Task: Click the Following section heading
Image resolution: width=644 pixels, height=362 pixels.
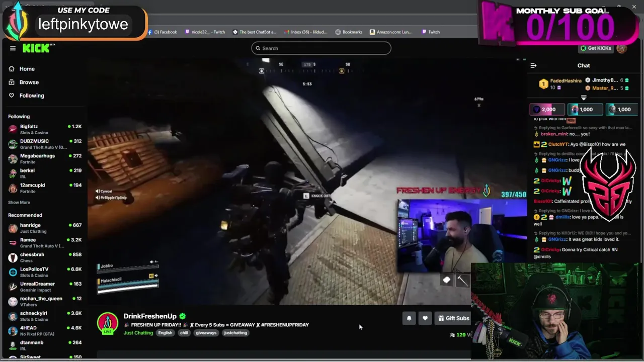Action: pos(19,117)
